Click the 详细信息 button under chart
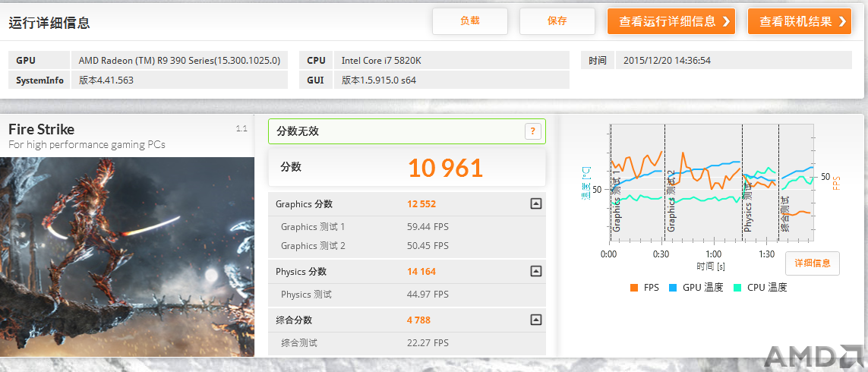This screenshot has width=868, height=372. tap(812, 263)
